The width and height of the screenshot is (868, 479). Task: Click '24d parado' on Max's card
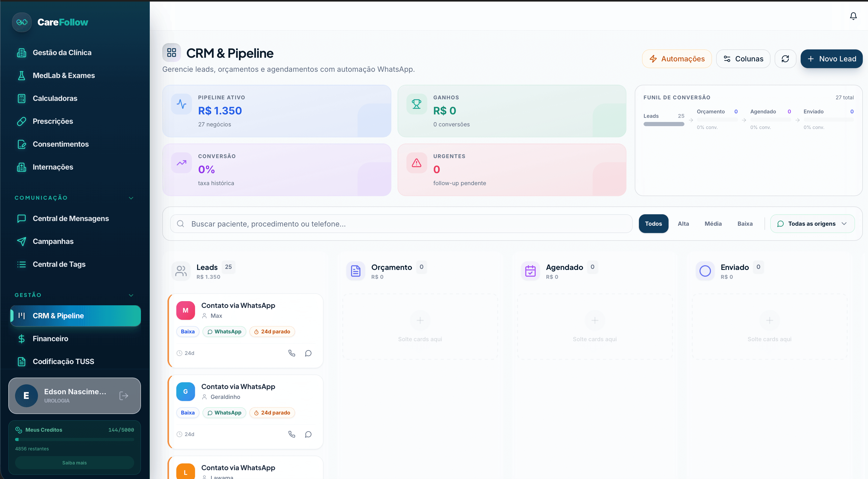(272, 332)
